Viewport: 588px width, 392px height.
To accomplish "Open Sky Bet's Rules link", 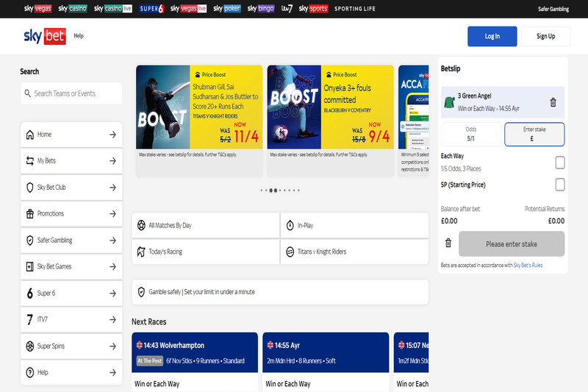I will pyautogui.click(x=528, y=266).
